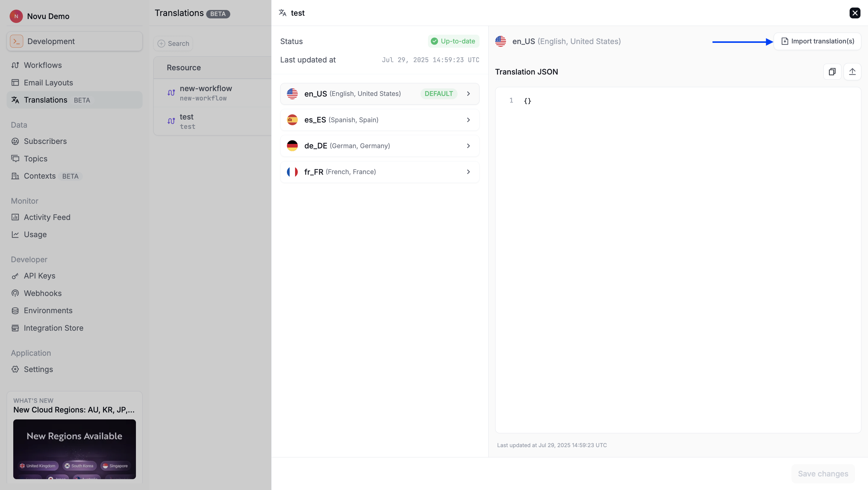The width and height of the screenshot is (868, 490).
Task: Open API Keys via key icon
Action: pyautogui.click(x=15, y=276)
